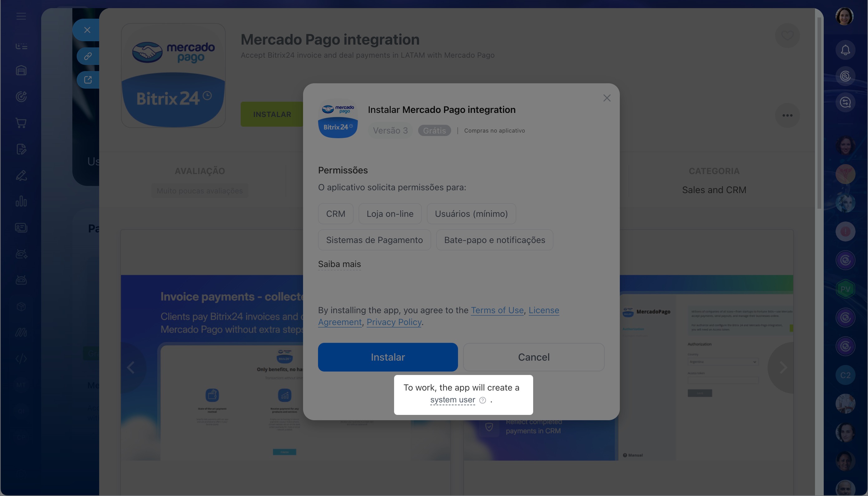The width and height of the screenshot is (868, 496).
Task: Open the three-dots more options menu
Action: (787, 115)
